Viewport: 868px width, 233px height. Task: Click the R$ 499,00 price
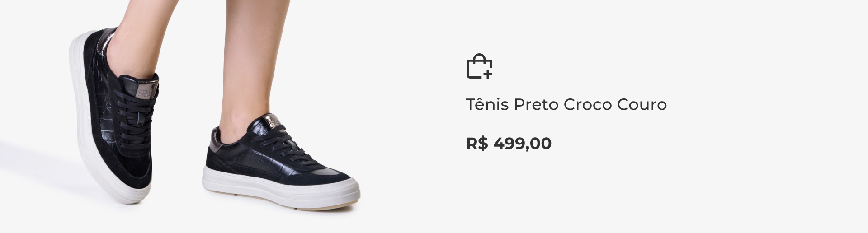[x=509, y=144]
